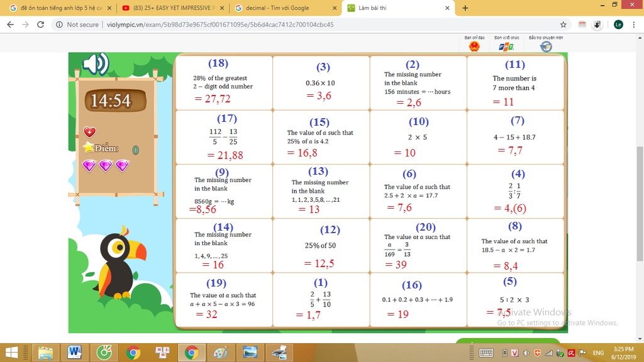Click the browser forward arrow
The height and width of the screenshot is (362, 644).
[25, 25]
